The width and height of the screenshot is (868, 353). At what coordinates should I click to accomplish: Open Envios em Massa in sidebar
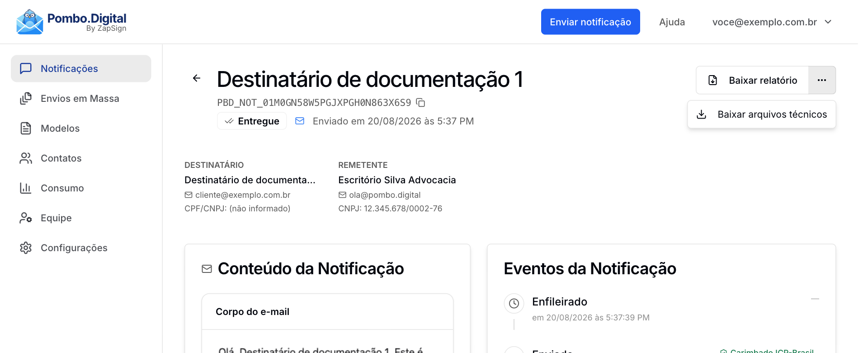[81, 98]
